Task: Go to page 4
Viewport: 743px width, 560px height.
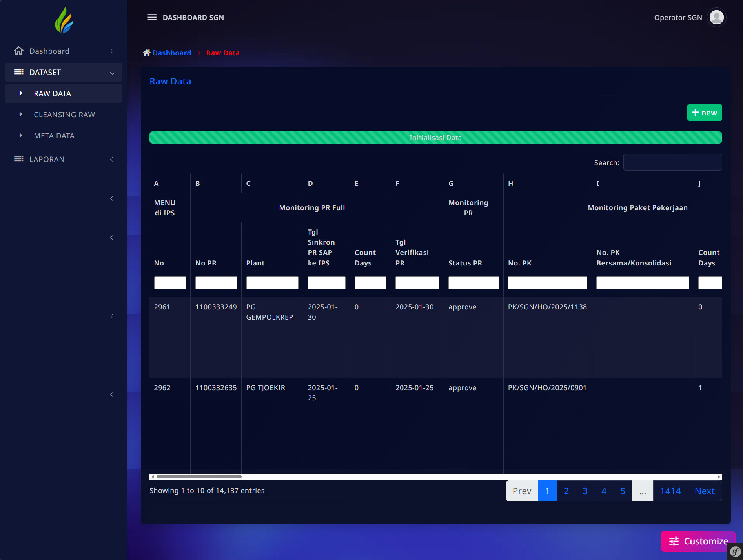Action: tap(604, 491)
